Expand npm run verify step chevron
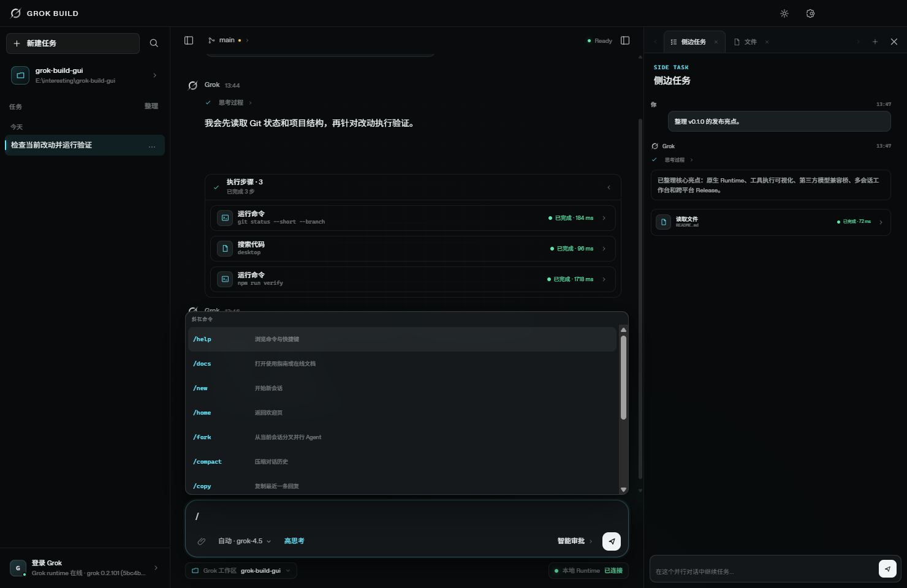The image size is (907, 588). [x=604, y=279]
